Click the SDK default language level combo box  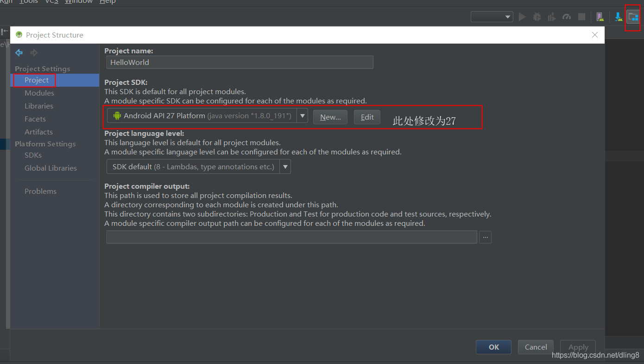click(x=199, y=166)
